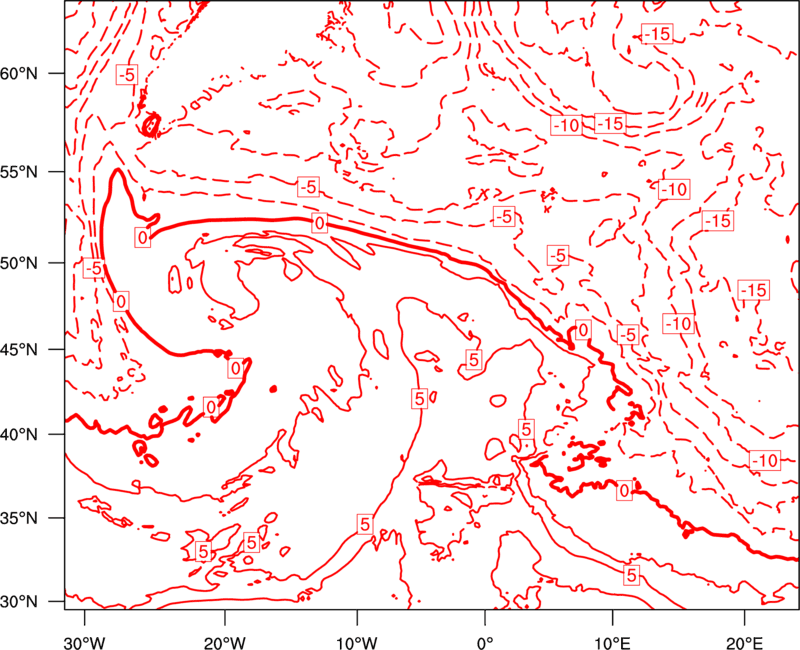Click the 50°N latitude axis label
800x650 pixels.
click(19, 263)
